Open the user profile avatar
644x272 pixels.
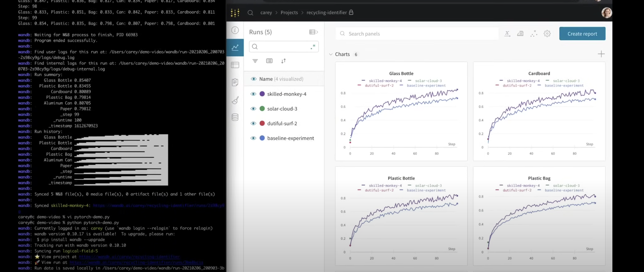[x=606, y=13]
